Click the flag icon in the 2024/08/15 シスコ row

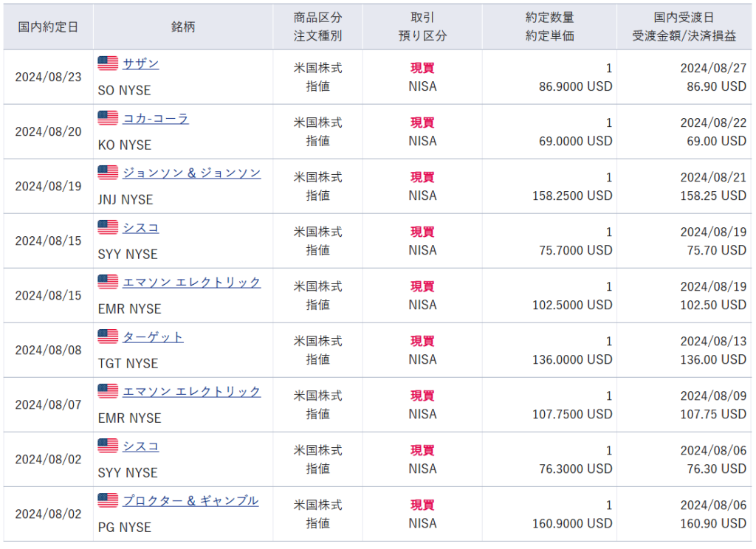pyautogui.click(x=108, y=227)
